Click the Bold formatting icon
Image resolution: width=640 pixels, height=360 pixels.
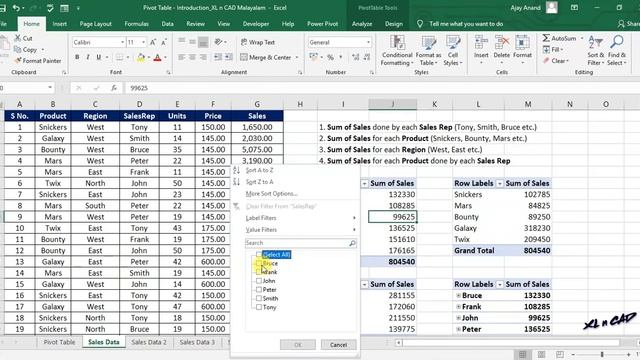pos(77,58)
